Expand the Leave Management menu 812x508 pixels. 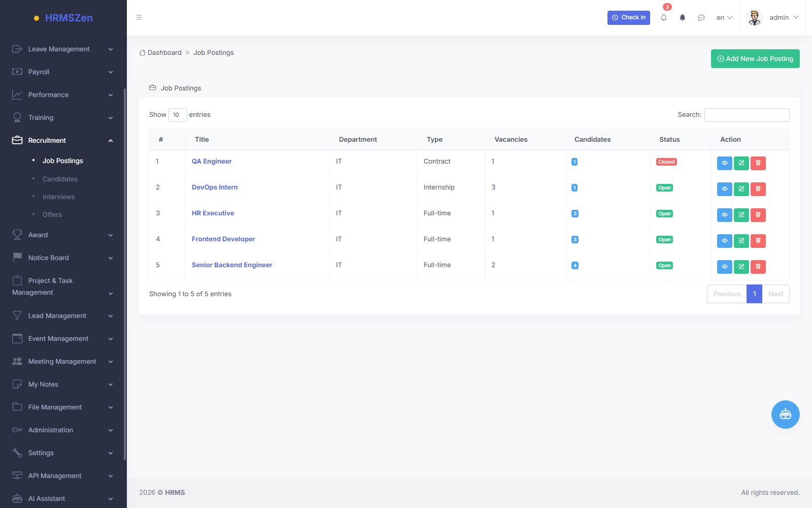(63, 49)
